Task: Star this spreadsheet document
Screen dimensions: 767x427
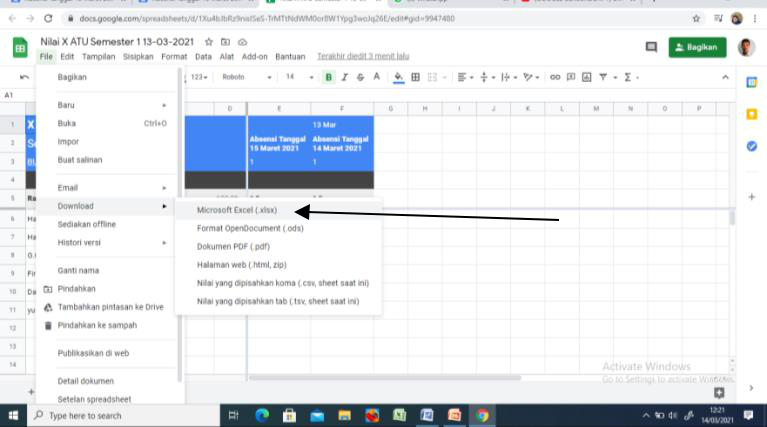Action: tap(209, 42)
